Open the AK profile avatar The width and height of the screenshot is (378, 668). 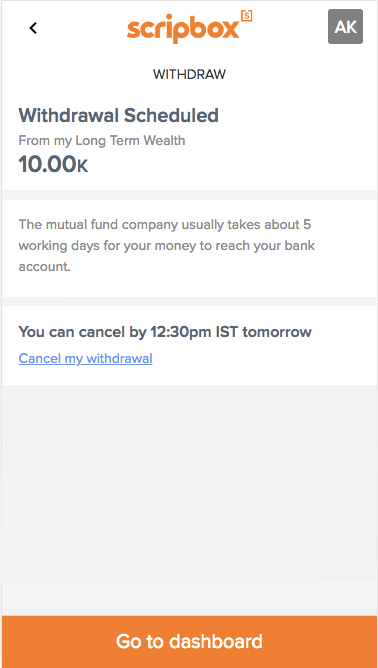[x=345, y=26]
